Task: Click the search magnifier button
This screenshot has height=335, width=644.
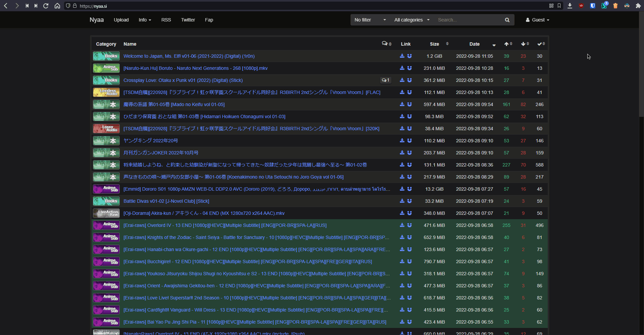Action: [x=507, y=20]
